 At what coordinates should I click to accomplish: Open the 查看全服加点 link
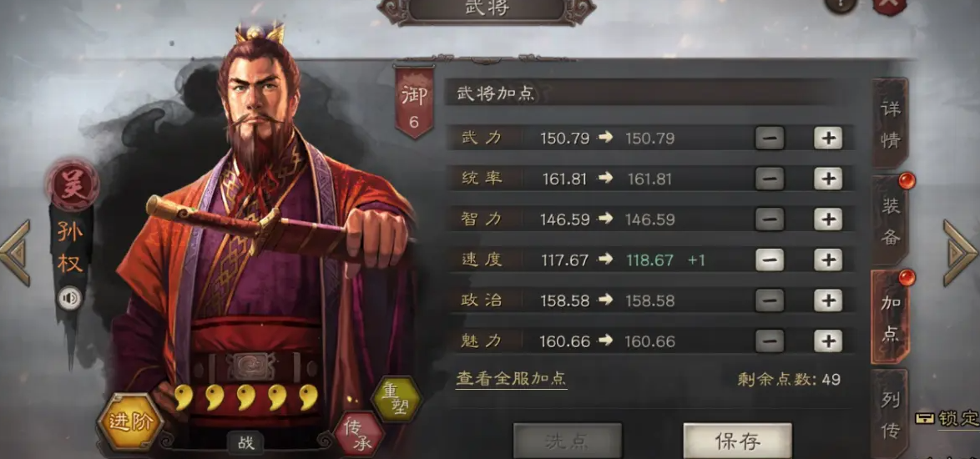pos(511,378)
